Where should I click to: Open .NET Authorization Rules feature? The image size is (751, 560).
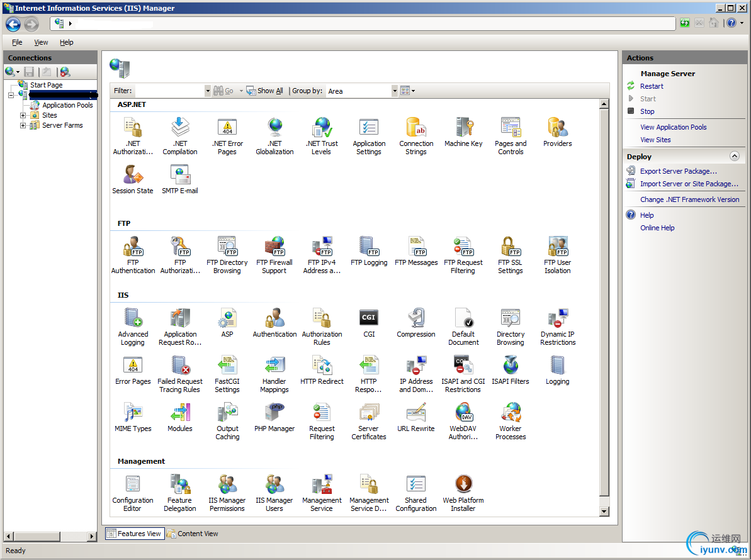click(x=133, y=137)
